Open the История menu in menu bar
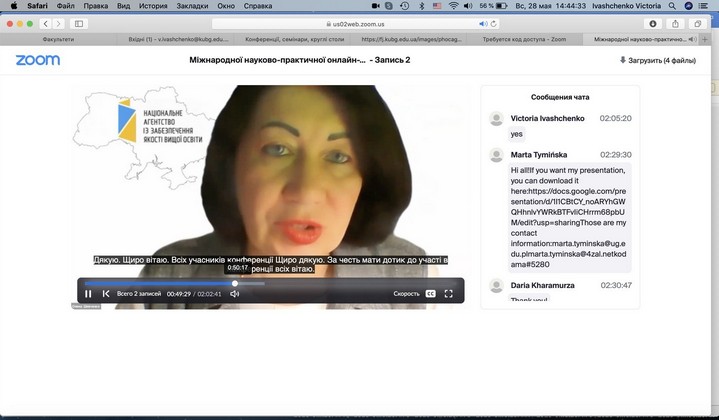This screenshot has height=420, width=719. (x=153, y=6)
